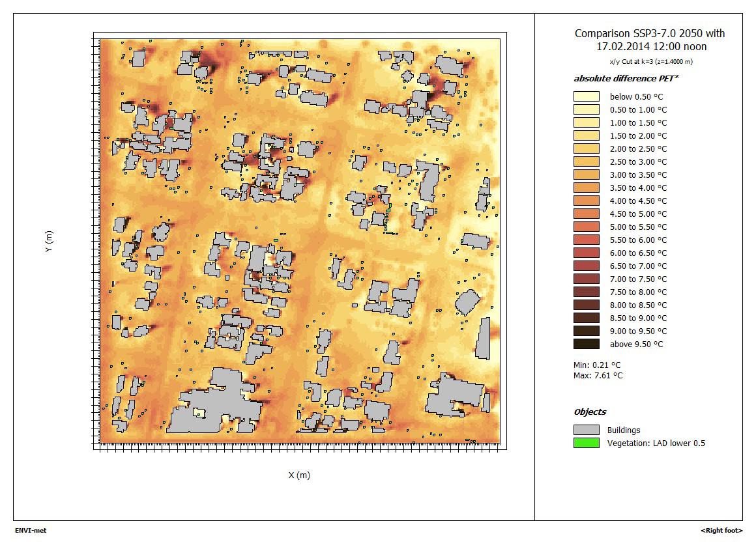Click the '4.00 to 4.50 °C' legend swatch
This screenshot has width=756, height=547.
click(x=587, y=201)
